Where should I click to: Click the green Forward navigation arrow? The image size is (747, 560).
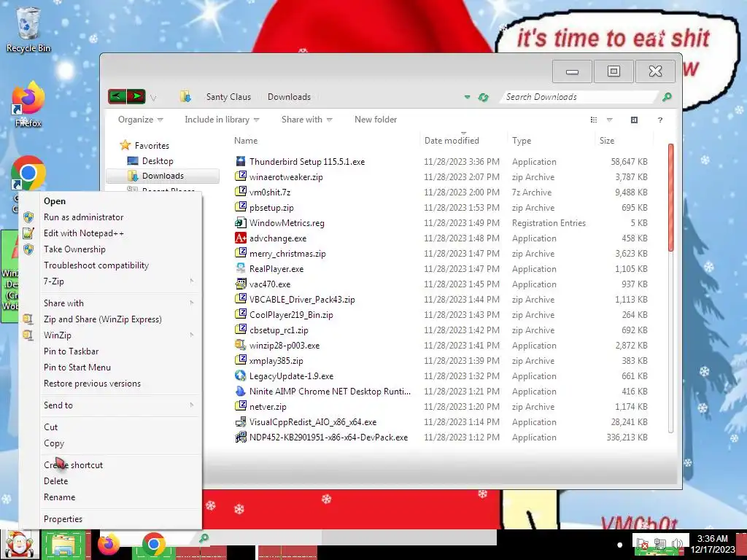(136, 97)
